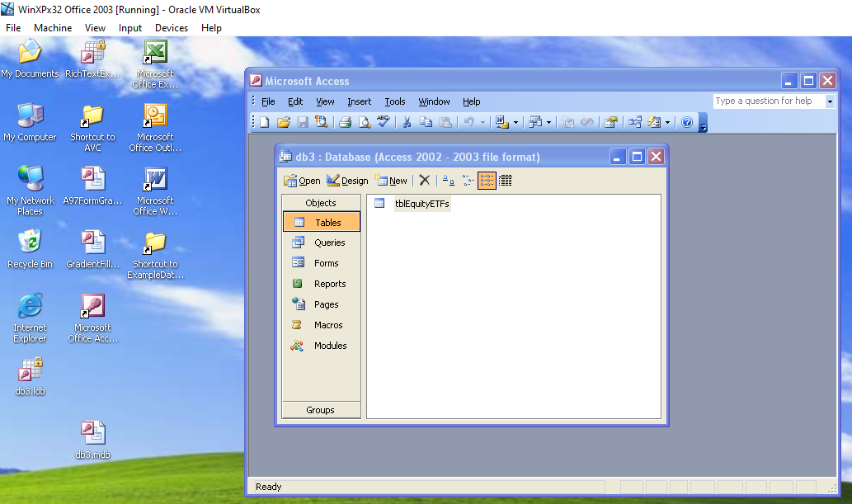Expand the help question box dropdown arrow
The image size is (852, 504).
pyautogui.click(x=830, y=101)
